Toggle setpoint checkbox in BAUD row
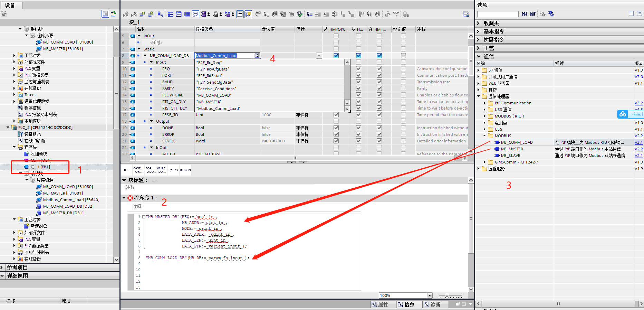644x310 pixels. pyautogui.click(x=403, y=82)
